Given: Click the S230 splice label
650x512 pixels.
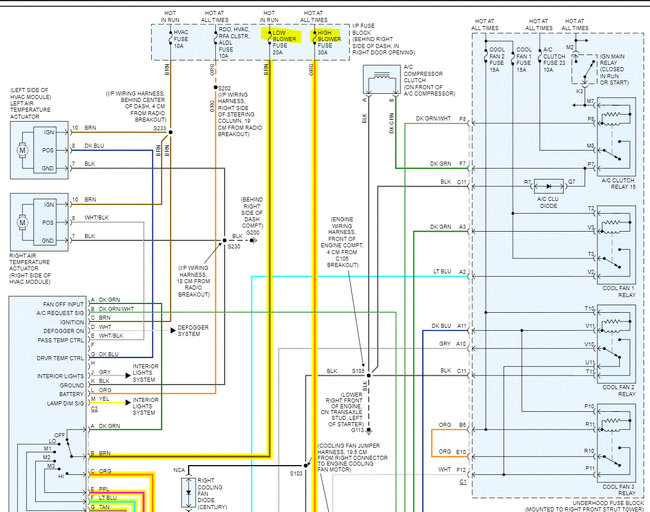Looking at the screenshot, I should [x=234, y=246].
